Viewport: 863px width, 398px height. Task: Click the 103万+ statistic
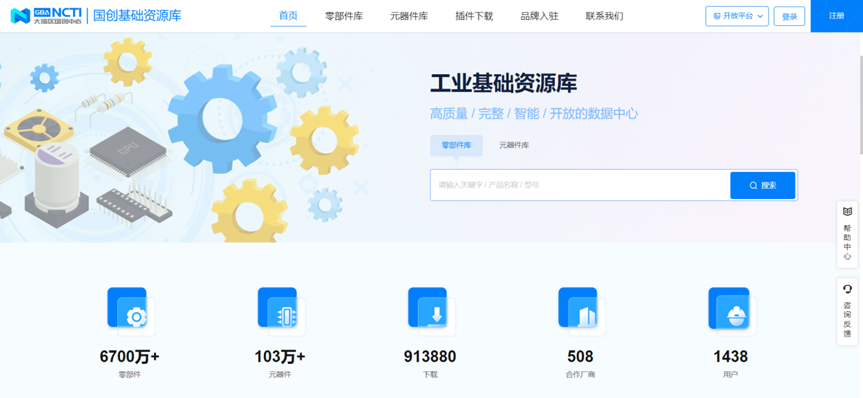click(x=280, y=357)
